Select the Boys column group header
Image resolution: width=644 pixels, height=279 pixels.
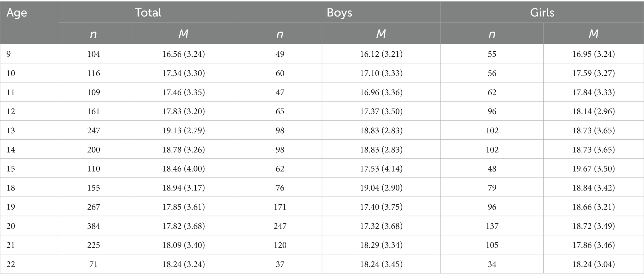(339, 12)
